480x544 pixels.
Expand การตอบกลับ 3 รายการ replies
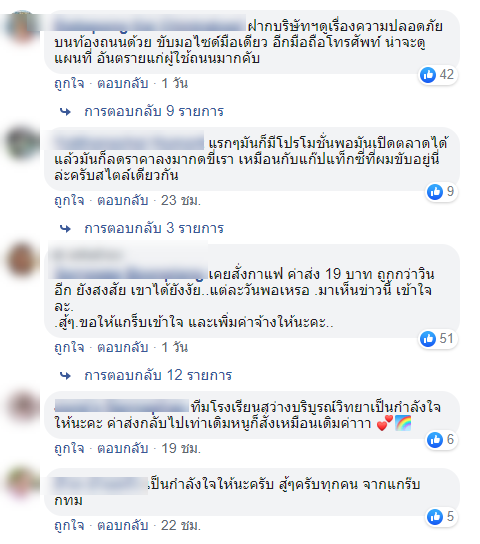coord(154,228)
